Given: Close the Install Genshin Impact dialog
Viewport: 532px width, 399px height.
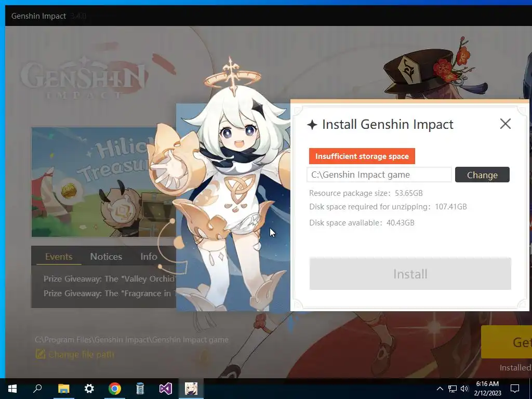Looking at the screenshot, I should [x=505, y=124].
